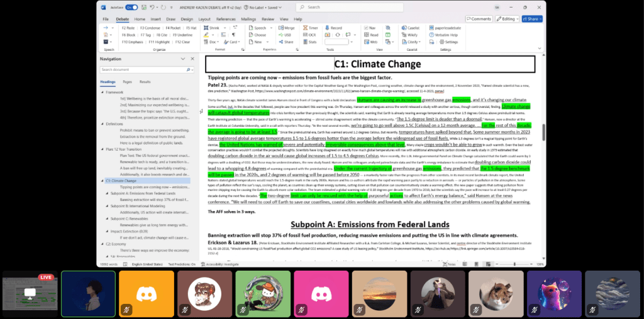This screenshot has width=644, height=319.
Task: Open Verbatim Settings gear
Action: pyautogui.click(x=451, y=42)
